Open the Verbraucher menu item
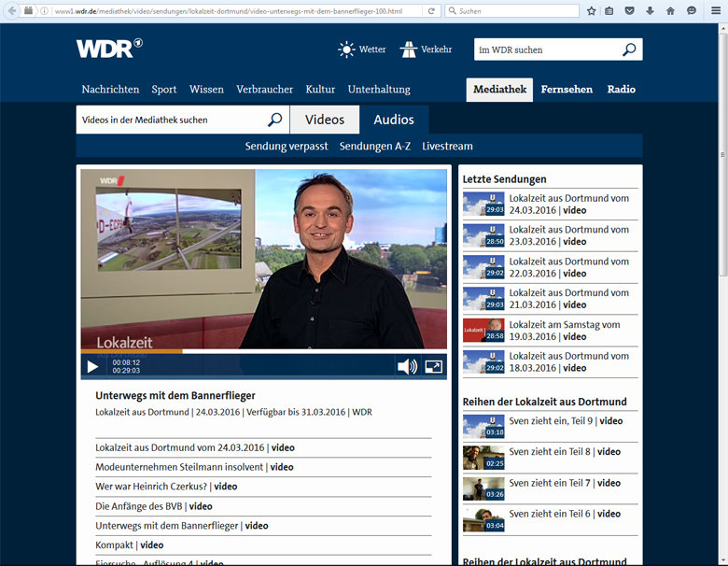Viewport: 728px width, 566px height. tap(265, 90)
